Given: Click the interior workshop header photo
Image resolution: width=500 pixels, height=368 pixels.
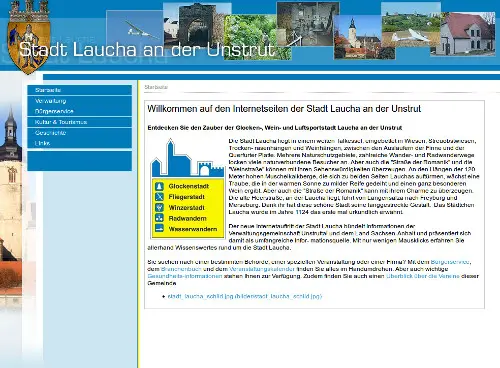Looking at the screenshot, I should coord(308,23).
